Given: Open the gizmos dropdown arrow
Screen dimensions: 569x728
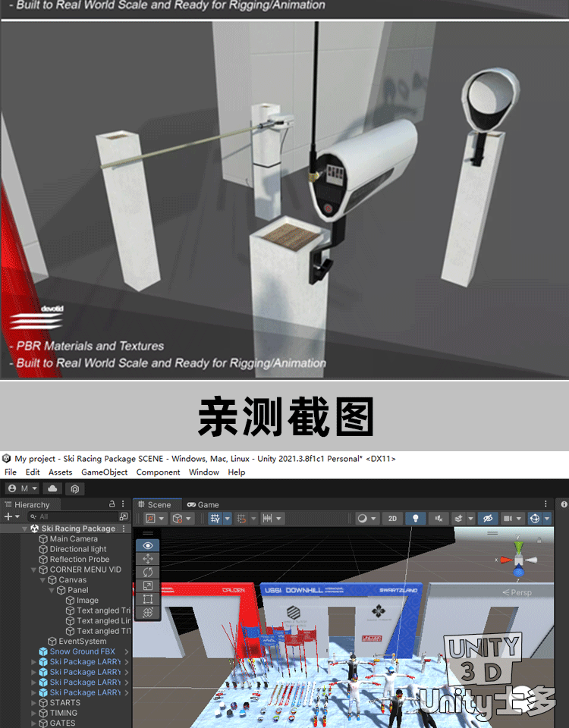Looking at the screenshot, I should click(547, 519).
